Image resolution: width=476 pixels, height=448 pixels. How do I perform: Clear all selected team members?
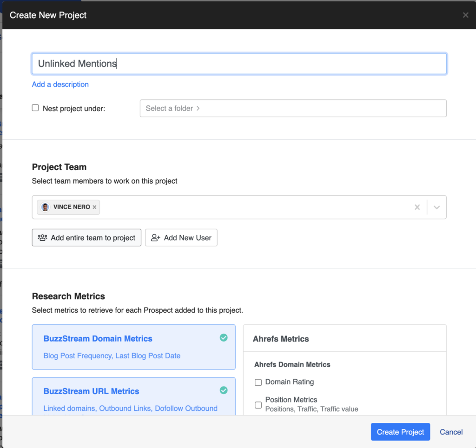point(417,207)
